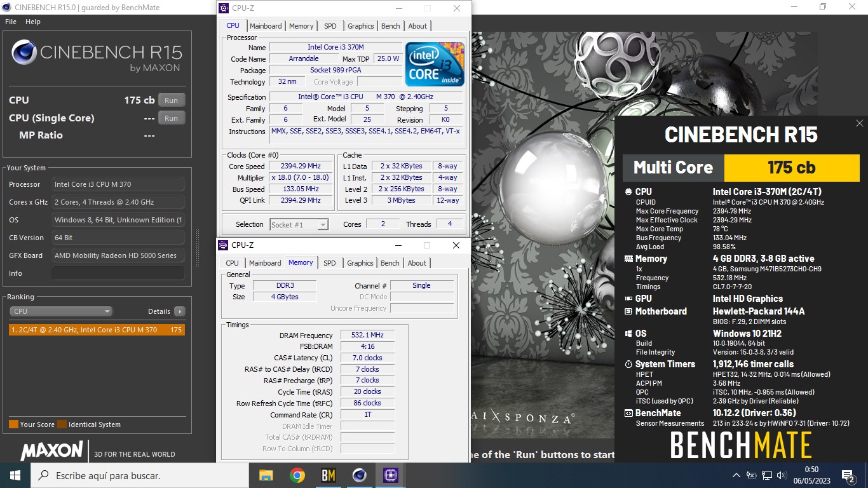Click the GPU icon in BenchMate panel
The height and width of the screenshot is (488, 868).
pyautogui.click(x=628, y=299)
